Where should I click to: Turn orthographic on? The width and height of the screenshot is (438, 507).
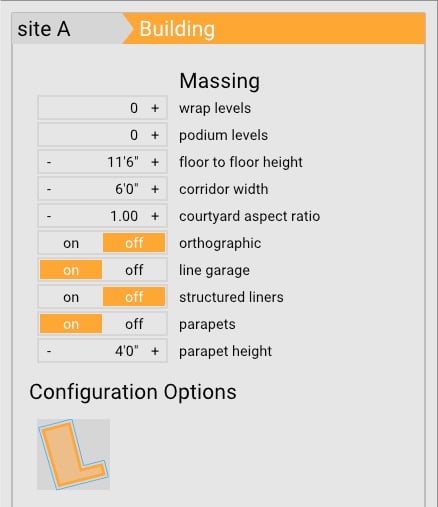pos(71,243)
